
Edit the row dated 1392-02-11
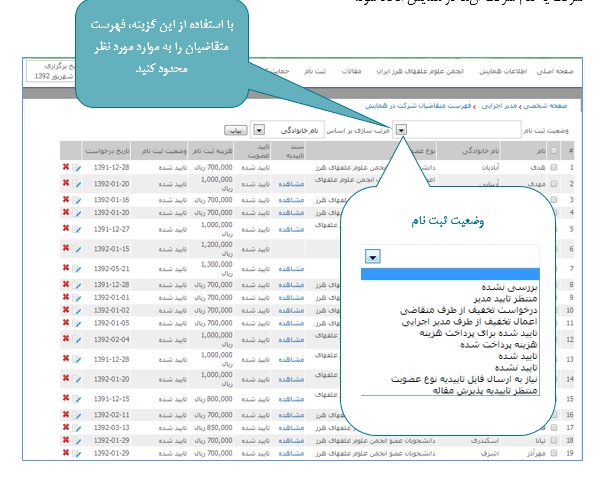(76, 414)
